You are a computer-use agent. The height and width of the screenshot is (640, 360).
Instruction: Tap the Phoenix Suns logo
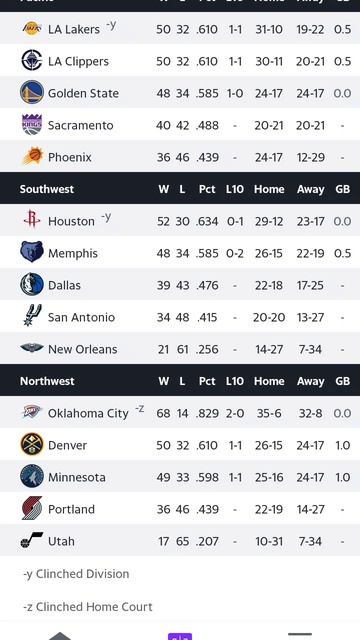pyautogui.click(x=33, y=156)
